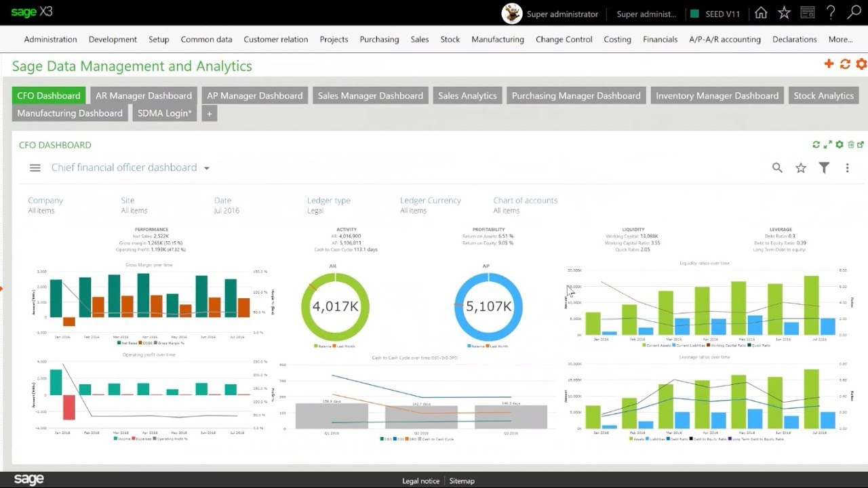Switch to the AP Manager Dashboard tab
Screen dimensions: 868x488
pyautogui.click(x=255, y=96)
